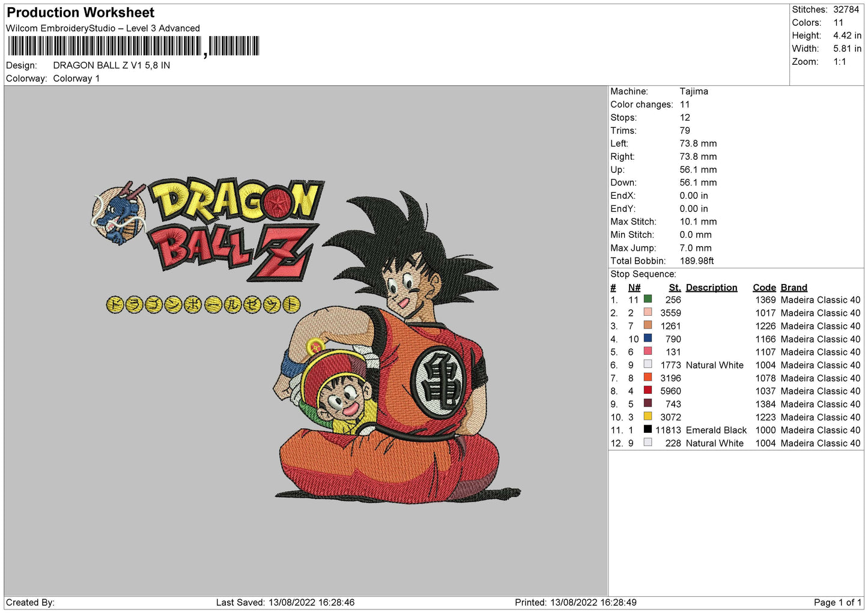The height and width of the screenshot is (613, 868).
Task: Click the blue swatch, code 1166
Action: pyautogui.click(x=648, y=338)
